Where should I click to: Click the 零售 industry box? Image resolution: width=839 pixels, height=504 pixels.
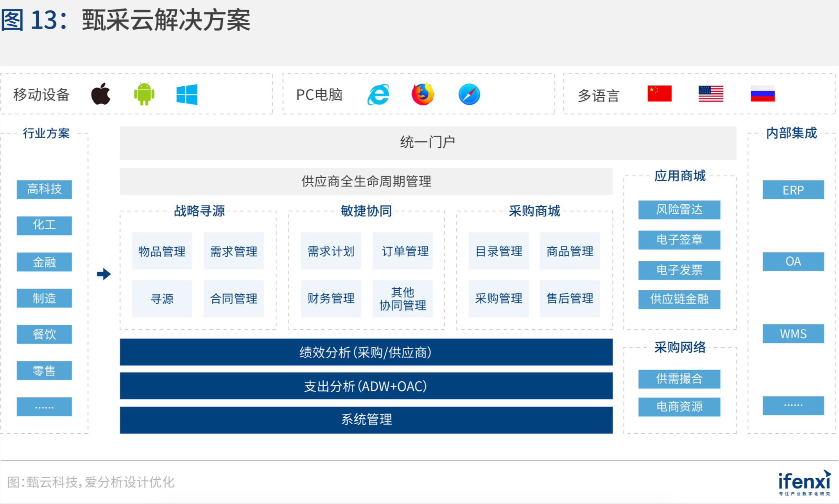click(44, 370)
